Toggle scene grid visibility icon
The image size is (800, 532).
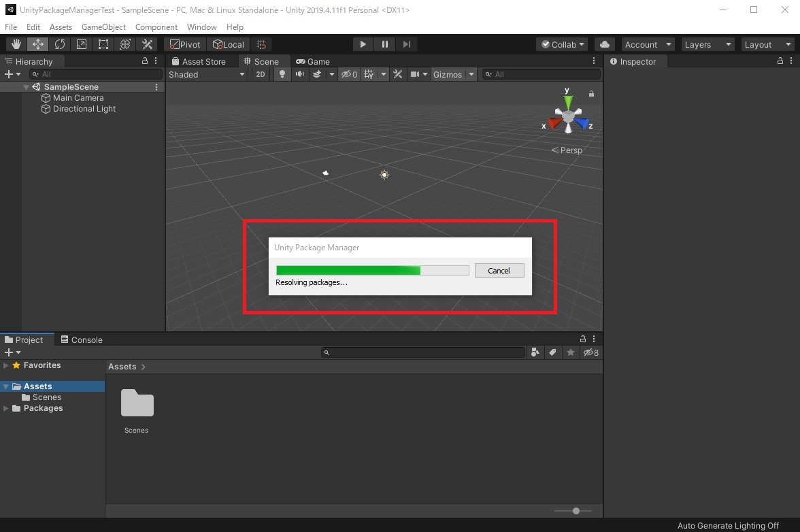pos(369,74)
